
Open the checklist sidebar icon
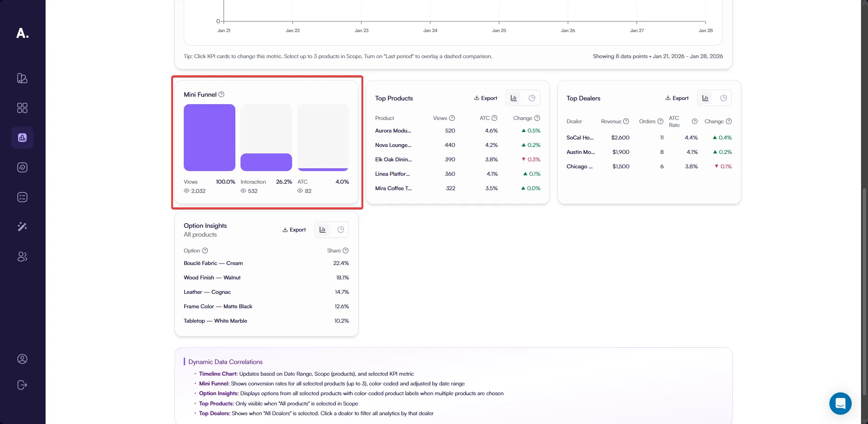(22, 197)
